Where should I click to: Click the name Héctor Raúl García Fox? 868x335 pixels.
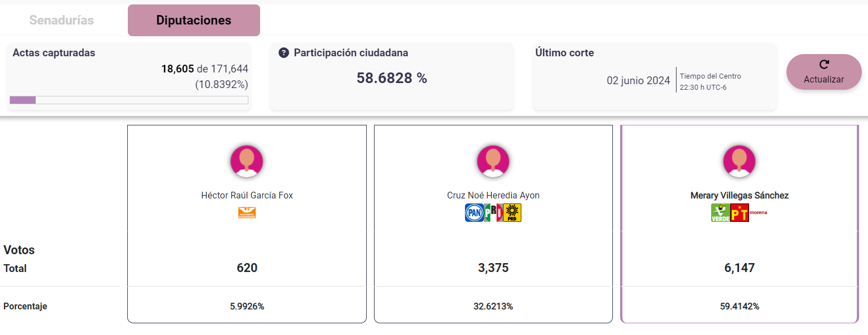[x=247, y=196]
